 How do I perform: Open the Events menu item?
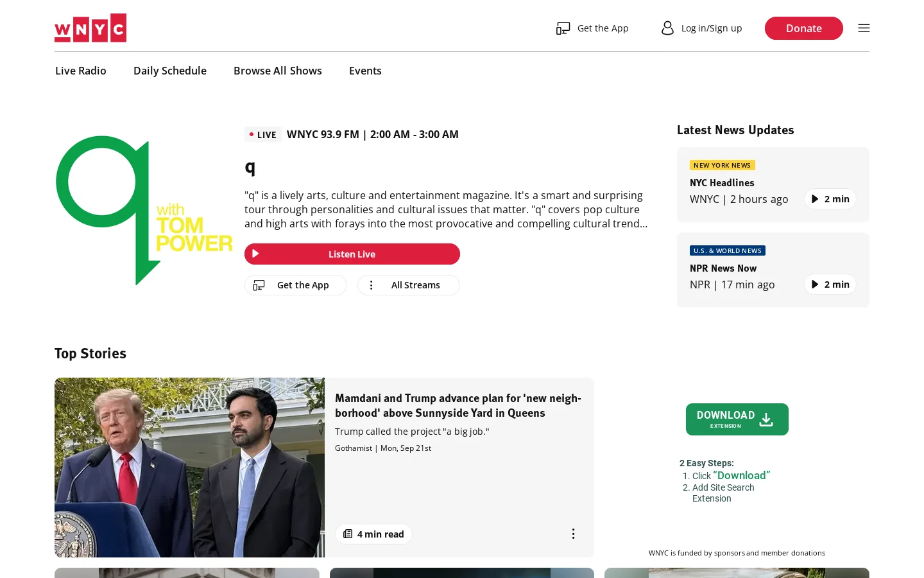tap(365, 71)
